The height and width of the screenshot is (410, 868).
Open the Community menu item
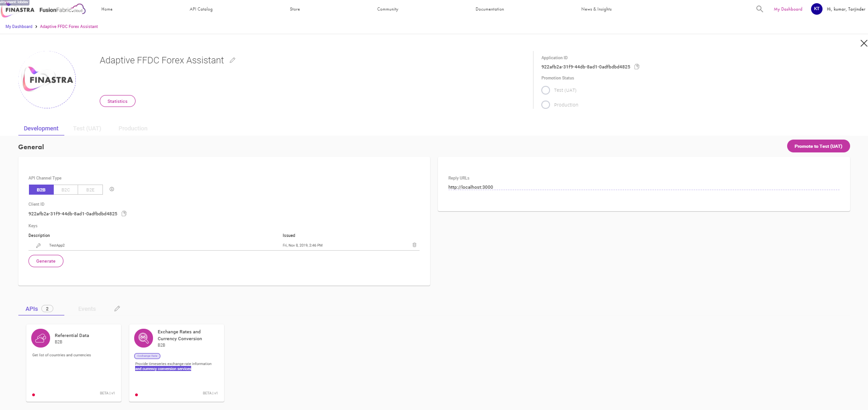[x=388, y=9]
